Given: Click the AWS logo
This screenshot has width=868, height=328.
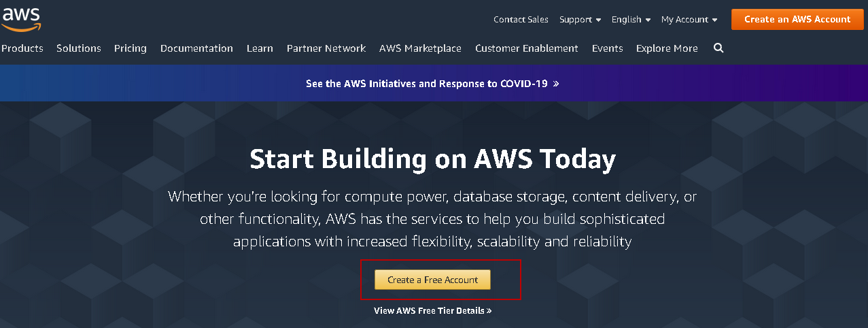Looking at the screenshot, I should (x=20, y=19).
